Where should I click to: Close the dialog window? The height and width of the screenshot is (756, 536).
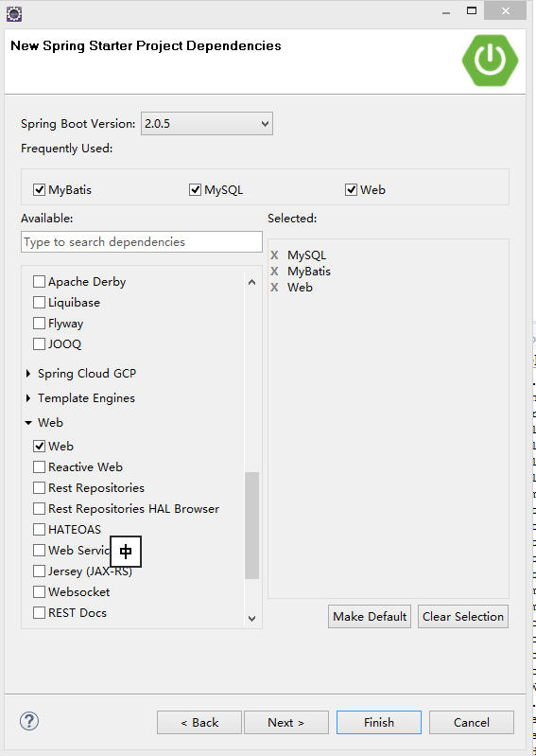(505, 11)
